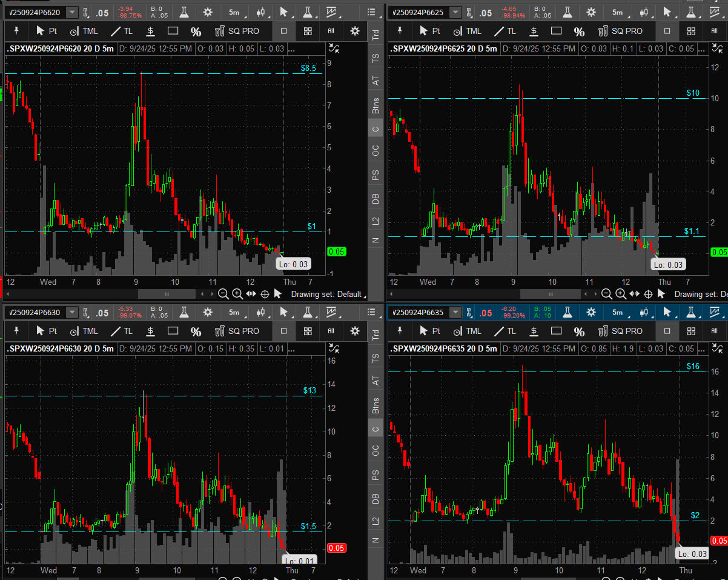This screenshot has width=728, height=580.
Task: Switch to the OC side tab beside P6630
Action: pos(376,450)
